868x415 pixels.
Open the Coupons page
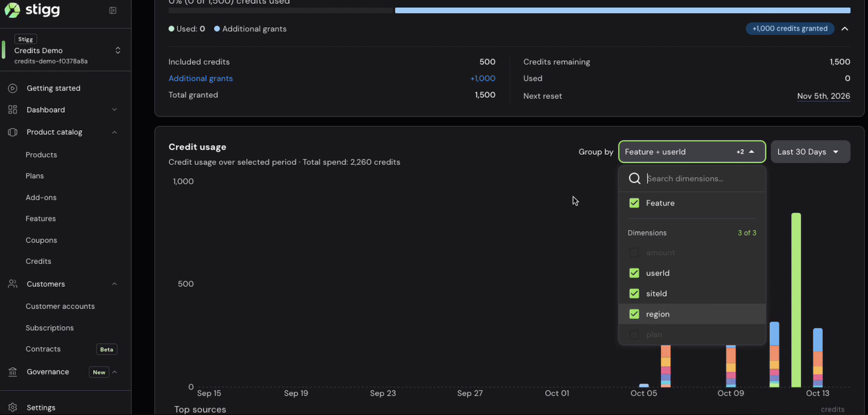tap(41, 240)
